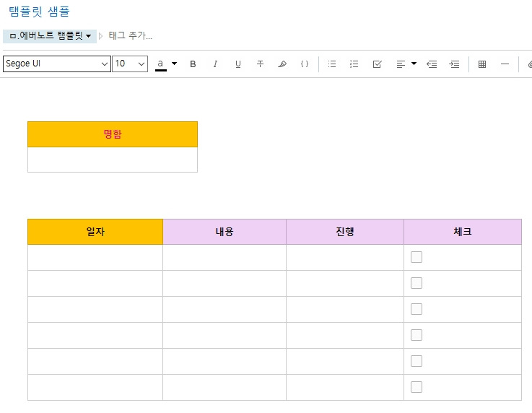
Task: Insert a checkbox from toolbar
Action: 377,64
